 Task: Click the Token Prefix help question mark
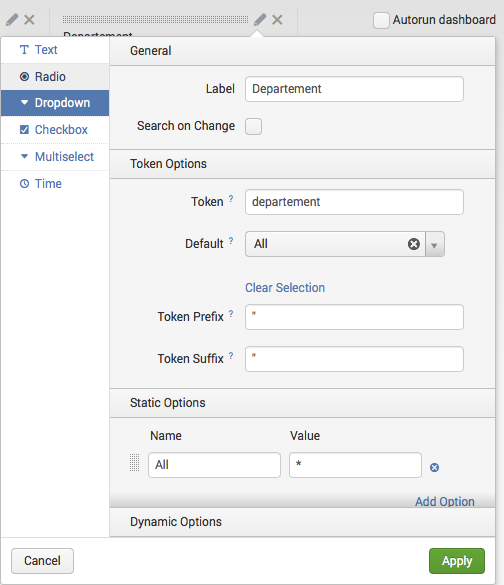coord(231,314)
